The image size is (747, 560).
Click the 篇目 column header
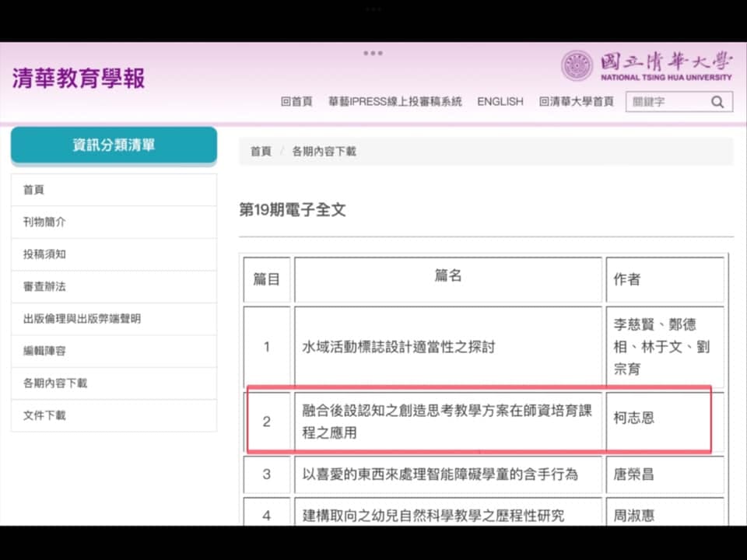tap(266, 279)
